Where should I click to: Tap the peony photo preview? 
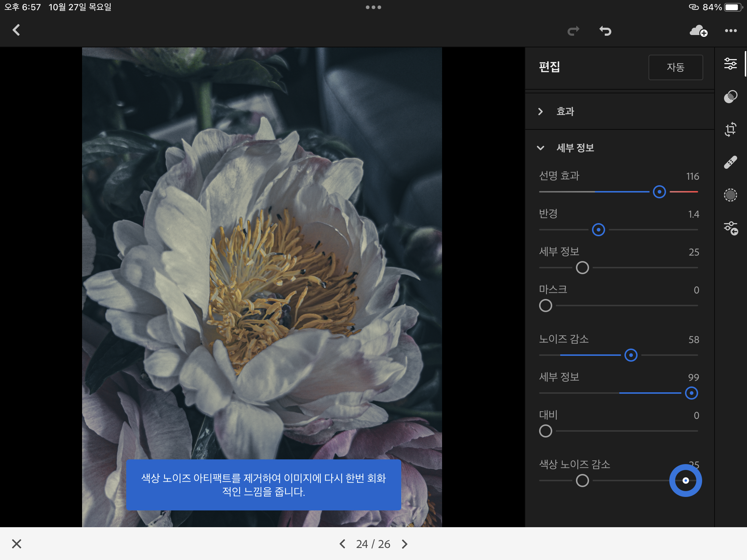(x=262, y=255)
